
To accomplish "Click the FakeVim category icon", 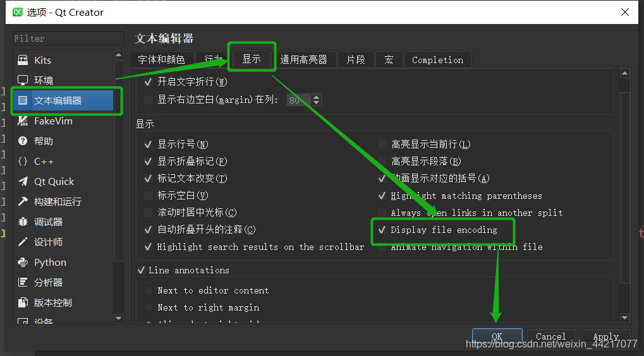I will pyautogui.click(x=23, y=121).
